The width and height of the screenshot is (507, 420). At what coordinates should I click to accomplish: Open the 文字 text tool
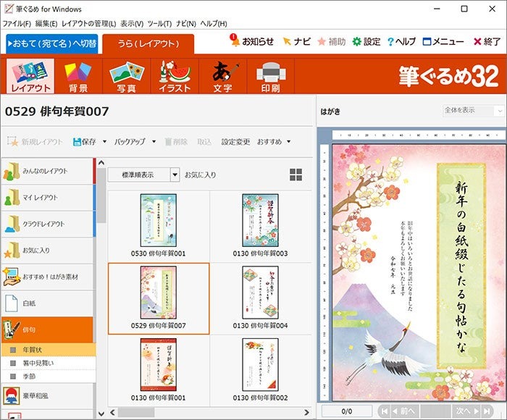point(223,76)
